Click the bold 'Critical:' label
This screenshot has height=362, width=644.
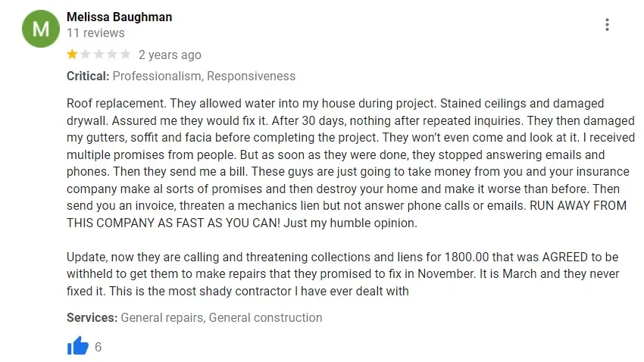pos(88,76)
